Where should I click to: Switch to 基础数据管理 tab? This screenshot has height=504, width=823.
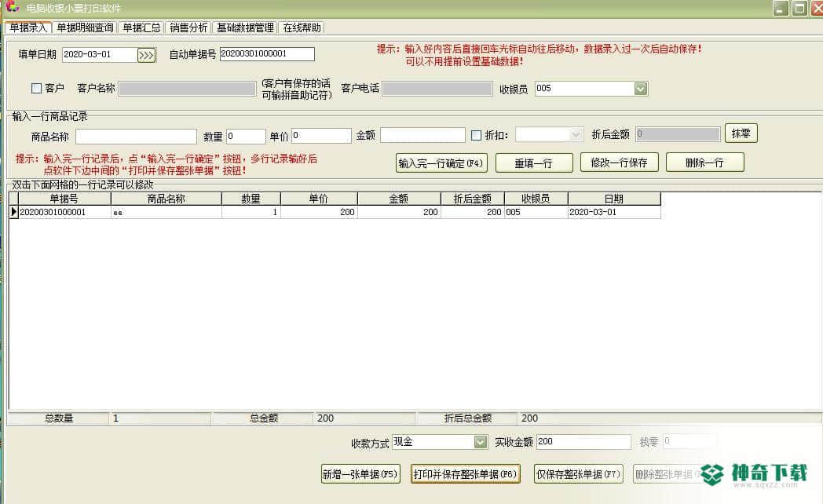tap(245, 27)
